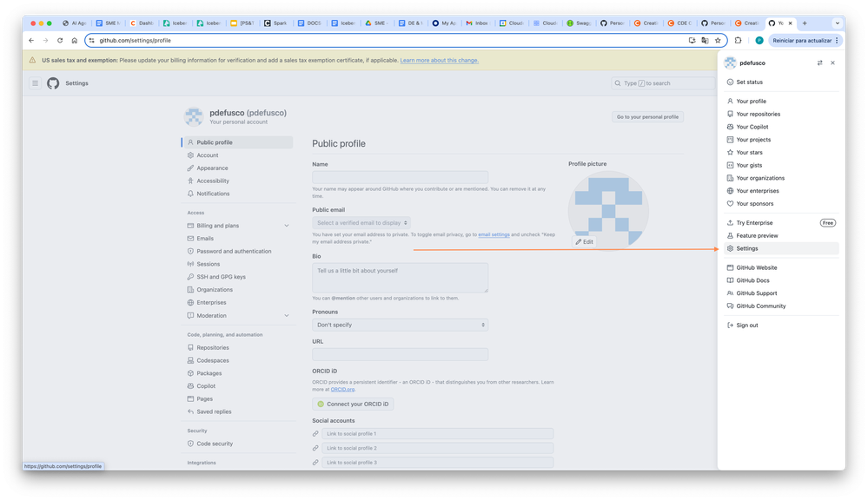Image resolution: width=868 pixels, height=500 pixels.
Task: Expand the Moderation section chevron
Action: 287,316
